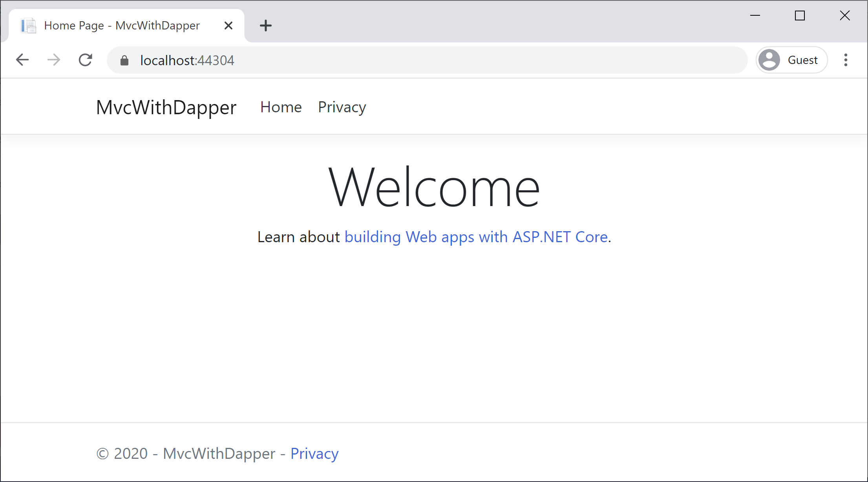Click the tab favicon icon

29,26
